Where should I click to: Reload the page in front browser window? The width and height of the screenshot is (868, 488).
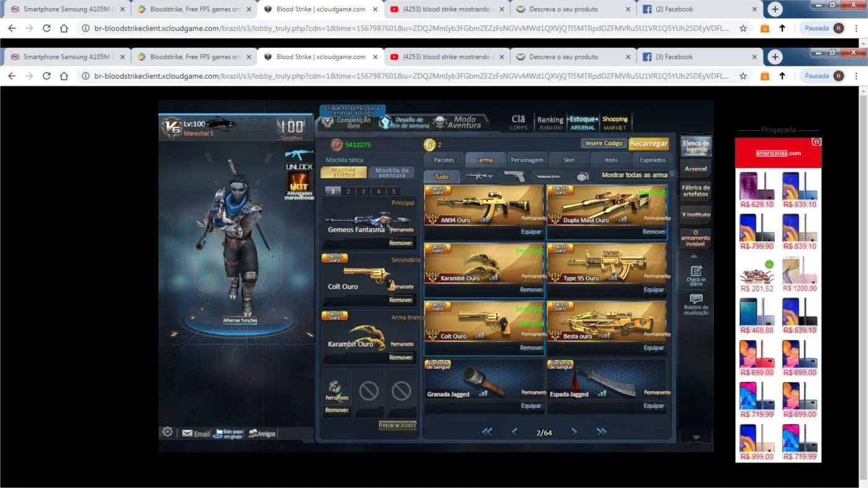click(46, 76)
